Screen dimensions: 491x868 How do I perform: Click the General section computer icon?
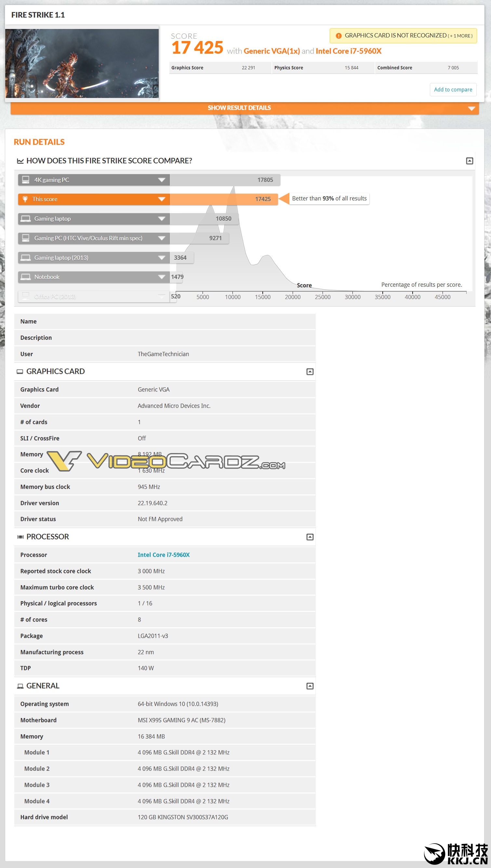tap(20, 686)
